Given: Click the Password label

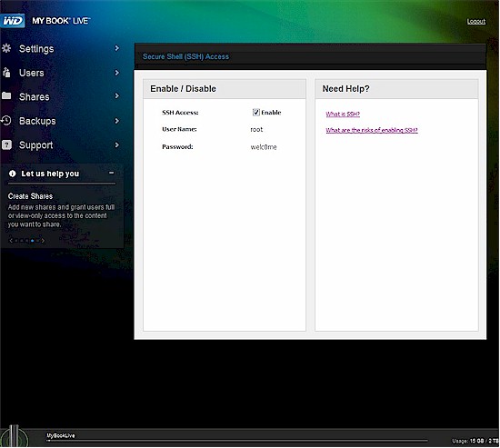Looking at the screenshot, I should click(x=177, y=146).
